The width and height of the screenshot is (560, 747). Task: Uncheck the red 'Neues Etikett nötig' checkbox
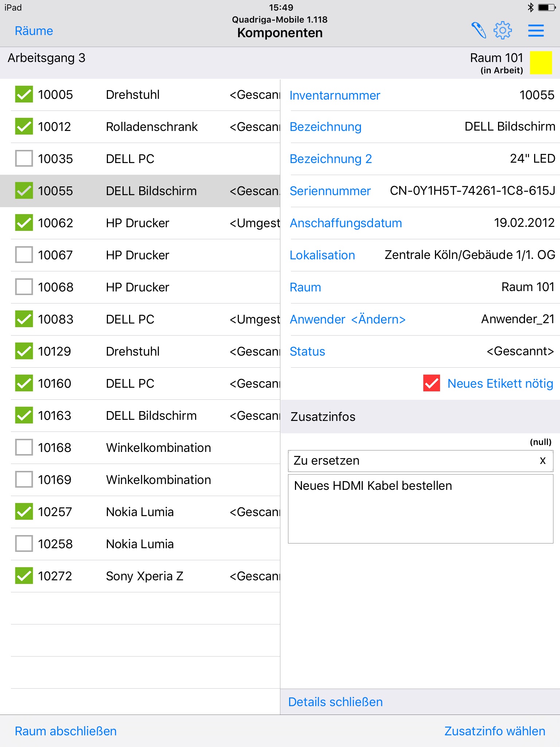pyautogui.click(x=432, y=383)
